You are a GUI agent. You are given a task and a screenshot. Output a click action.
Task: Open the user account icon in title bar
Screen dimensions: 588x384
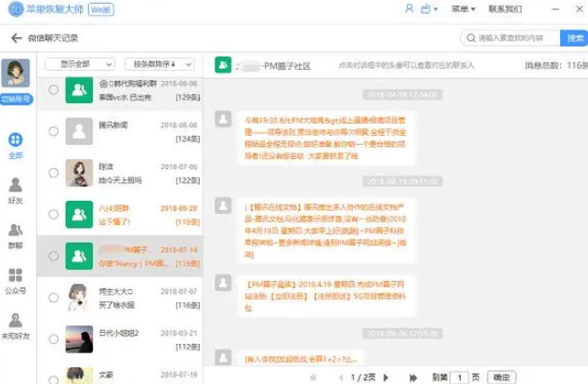tap(410, 8)
